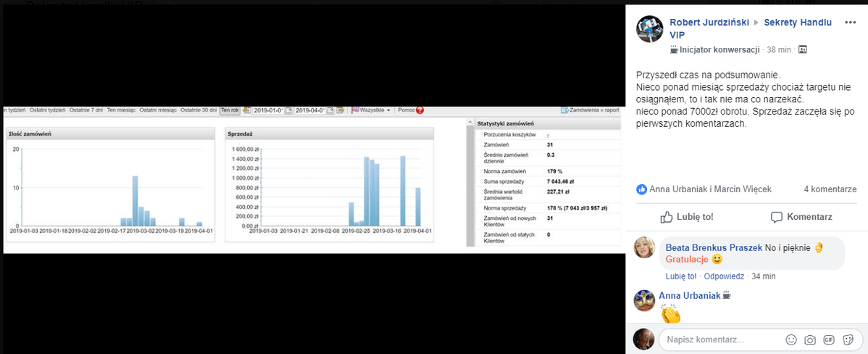Click the blue like reaction icon
The height and width of the screenshot is (354, 868).
(641, 189)
